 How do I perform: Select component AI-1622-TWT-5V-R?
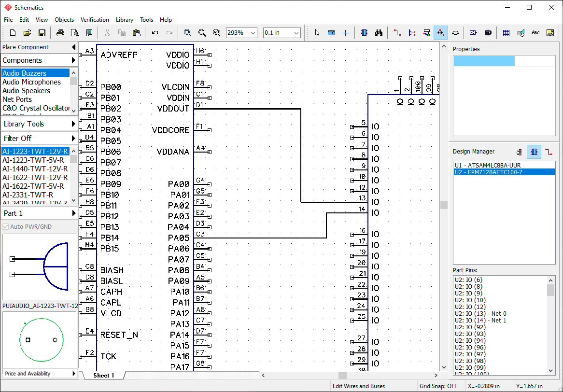[35, 186]
